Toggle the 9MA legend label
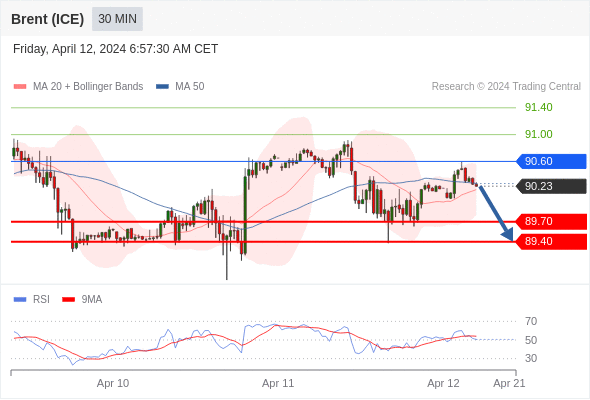 92,300
